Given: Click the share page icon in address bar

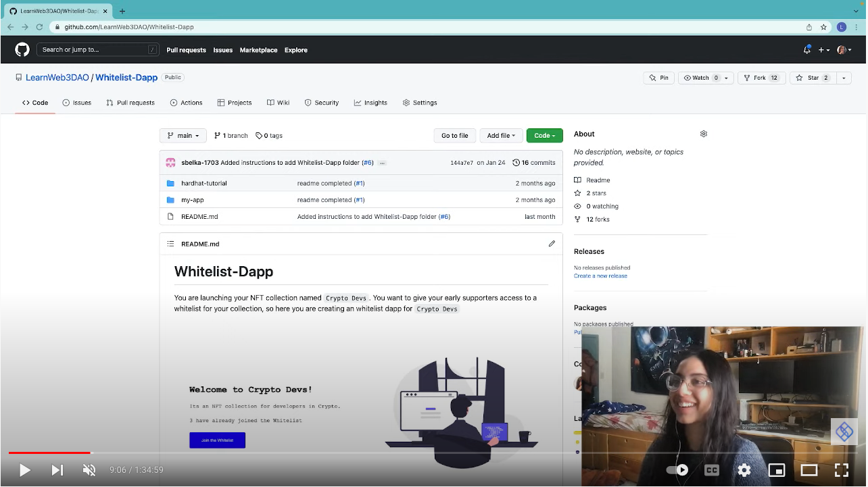Looking at the screenshot, I should pyautogui.click(x=809, y=27).
